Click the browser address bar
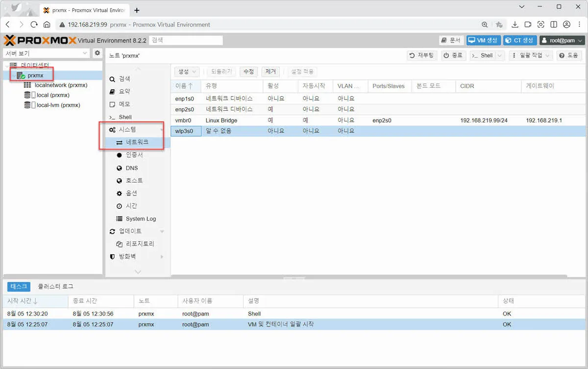Image resolution: width=588 pixels, height=369 pixels. [x=269, y=25]
